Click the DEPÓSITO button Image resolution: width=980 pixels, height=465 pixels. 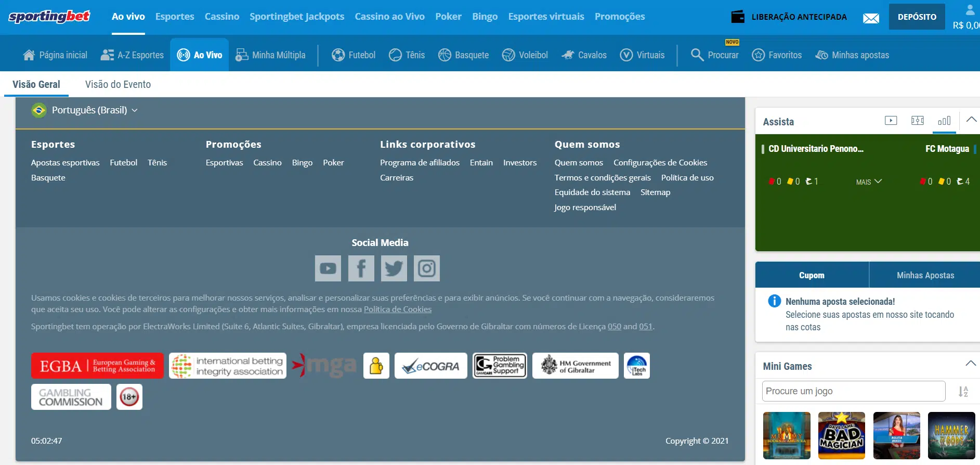(917, 17)
